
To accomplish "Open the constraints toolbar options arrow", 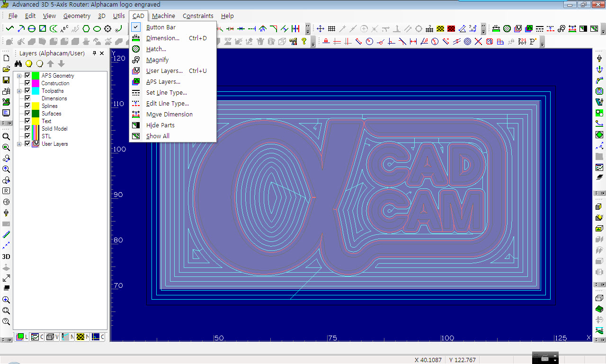I will click(543, 43).
